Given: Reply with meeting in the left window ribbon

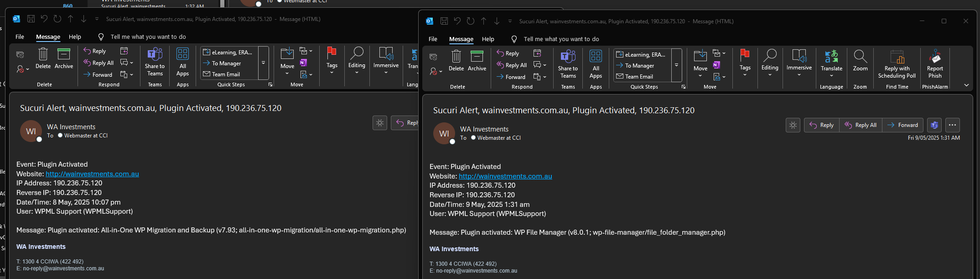Looking at the screenshot, I should tap(124, 51).
